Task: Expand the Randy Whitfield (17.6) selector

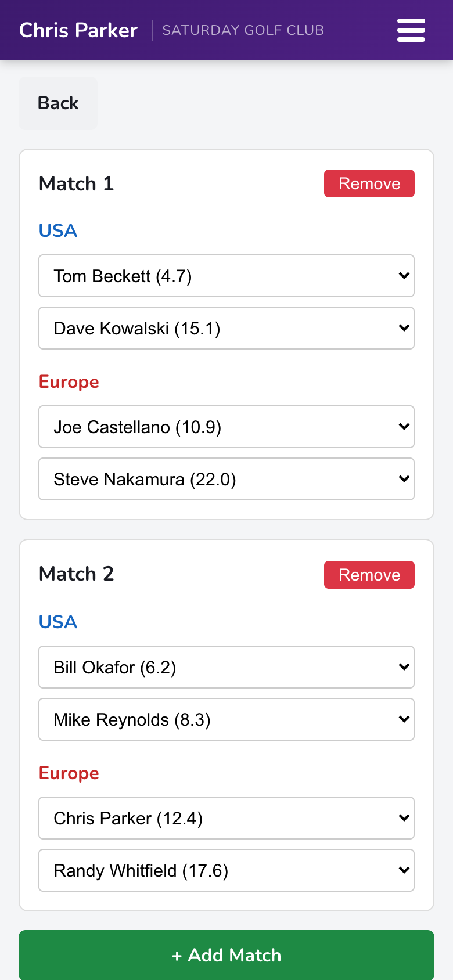Action: point(227,870)
